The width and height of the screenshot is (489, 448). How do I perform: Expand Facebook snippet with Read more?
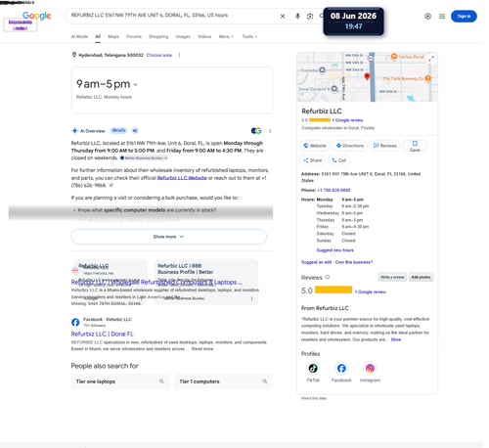click(202, 349)
